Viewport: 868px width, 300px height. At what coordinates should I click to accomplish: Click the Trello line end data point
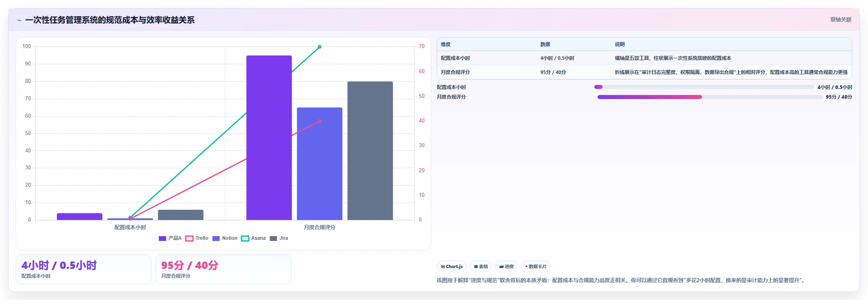coord(320,121)
